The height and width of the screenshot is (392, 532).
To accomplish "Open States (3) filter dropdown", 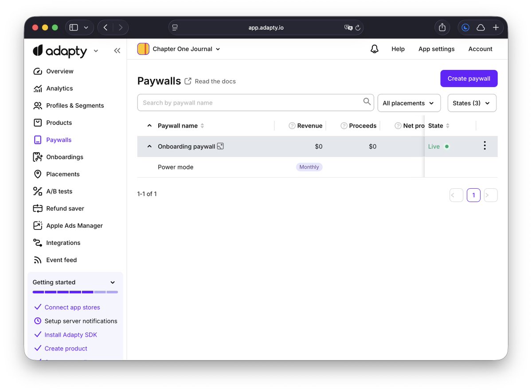I will pyautogui.click(x=472, y=103).
